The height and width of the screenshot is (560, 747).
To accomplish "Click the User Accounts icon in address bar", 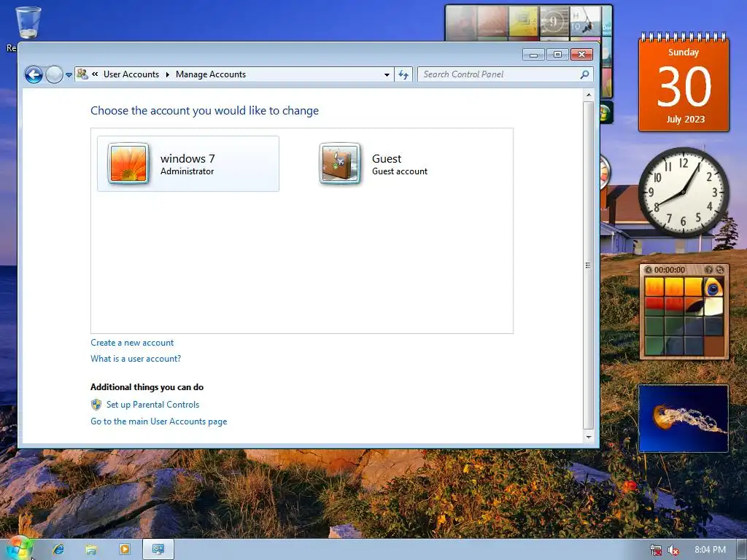I will (x=82, y=74).
